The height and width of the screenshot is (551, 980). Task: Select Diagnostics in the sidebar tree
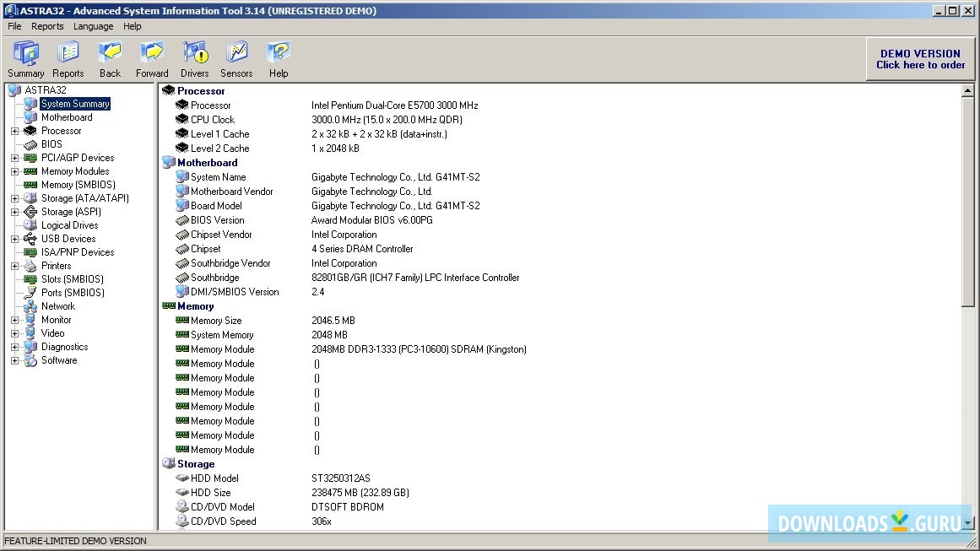[63, 346]
